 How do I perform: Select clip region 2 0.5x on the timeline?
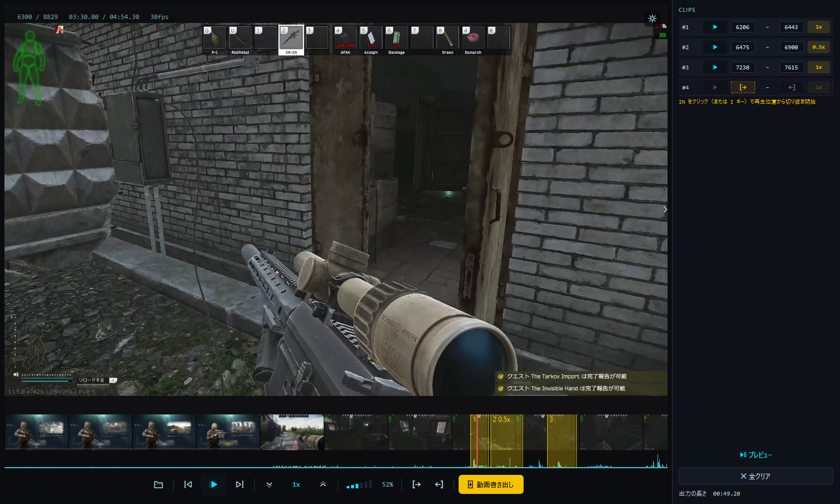506,440
